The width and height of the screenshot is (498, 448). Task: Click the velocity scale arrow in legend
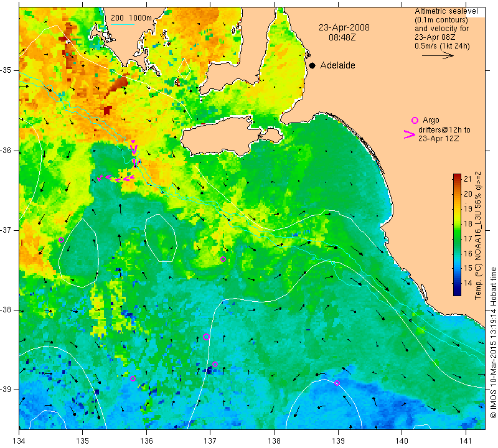coord(438,55)
